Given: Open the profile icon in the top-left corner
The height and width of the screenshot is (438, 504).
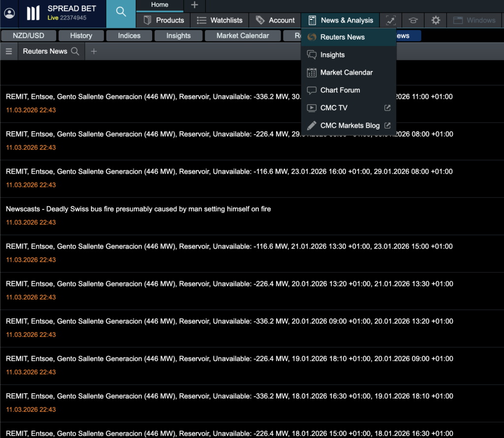Looking at the screenshot, I should click(9, 14).
